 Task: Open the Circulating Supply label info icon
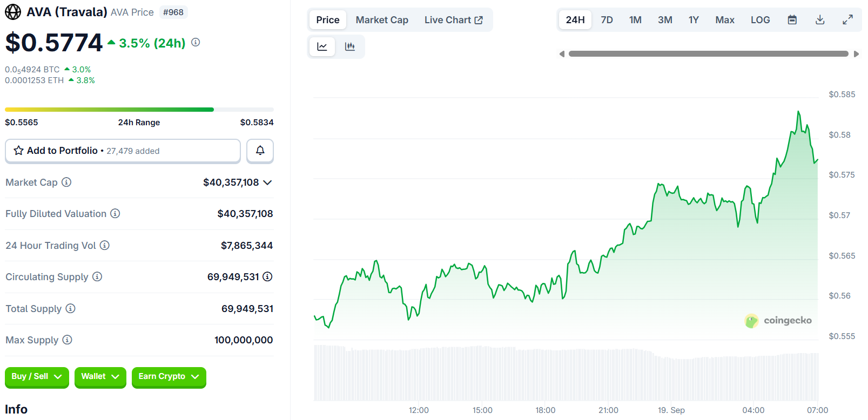tap(97, 276)
